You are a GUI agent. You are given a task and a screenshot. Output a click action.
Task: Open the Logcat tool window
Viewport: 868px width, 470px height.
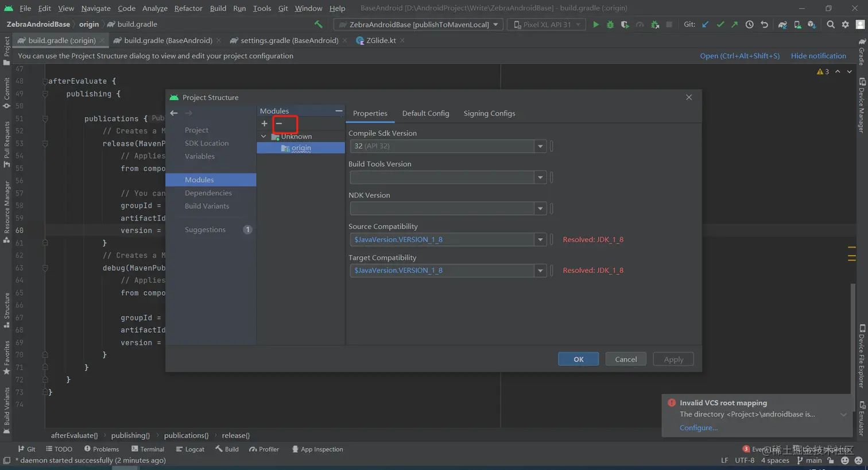190,449
